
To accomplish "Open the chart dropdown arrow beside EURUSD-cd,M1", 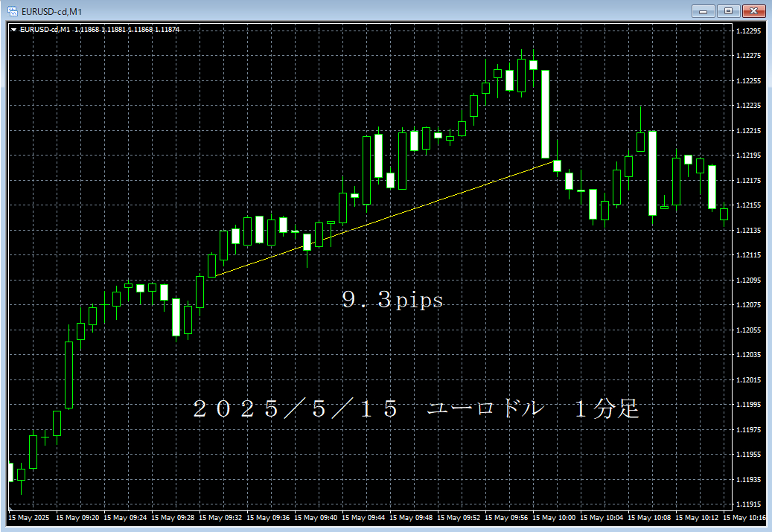I will [14, 30].
